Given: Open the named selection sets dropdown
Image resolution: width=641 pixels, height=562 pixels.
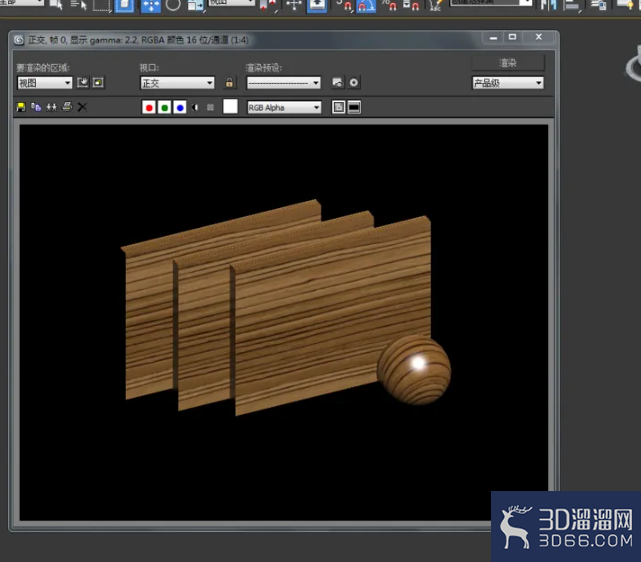Looking at the screenshot, I should tap(491, 2).
